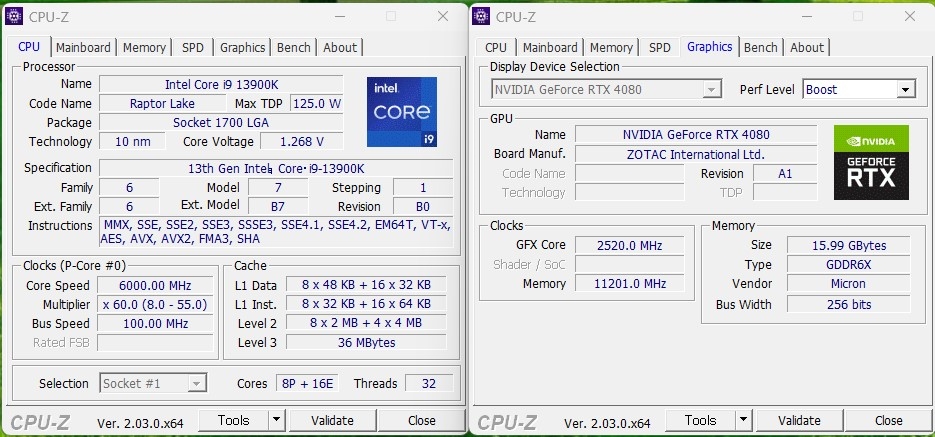The height and width of the screenshot is (437, 935).
Task: Click the 11201.0 MHz memory clock value
Action: (630, 283)
